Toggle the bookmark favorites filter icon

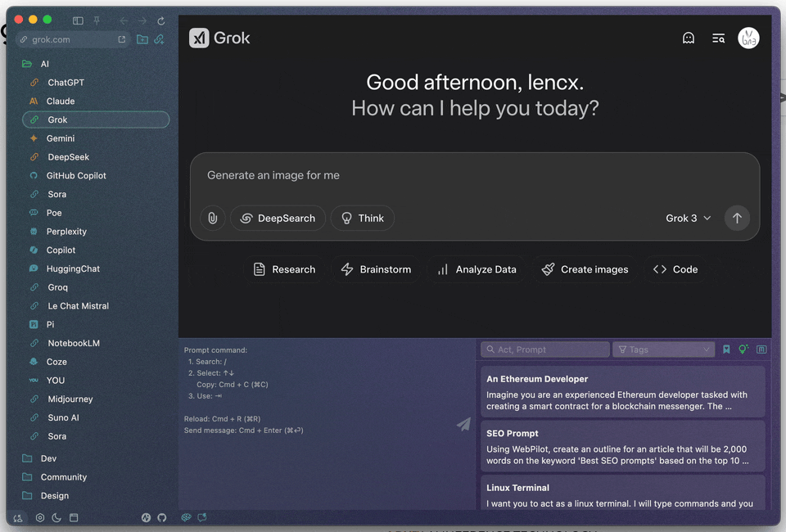726,349
